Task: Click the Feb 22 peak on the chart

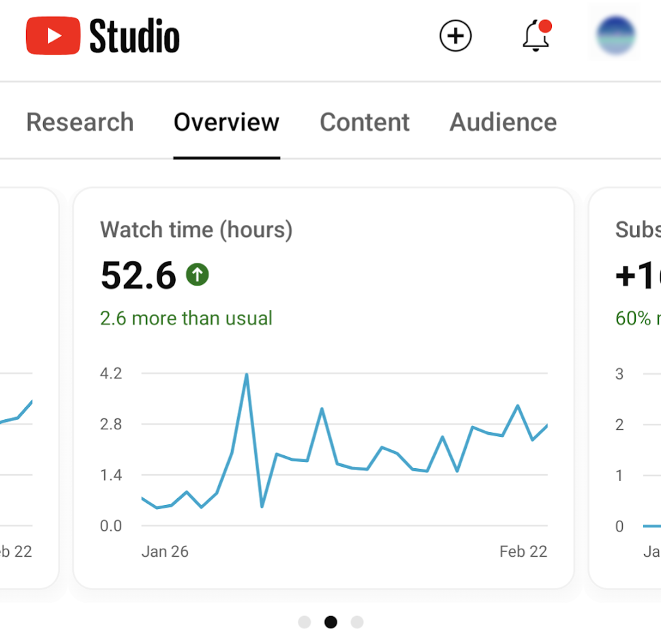Action: [x=517, y=406]
